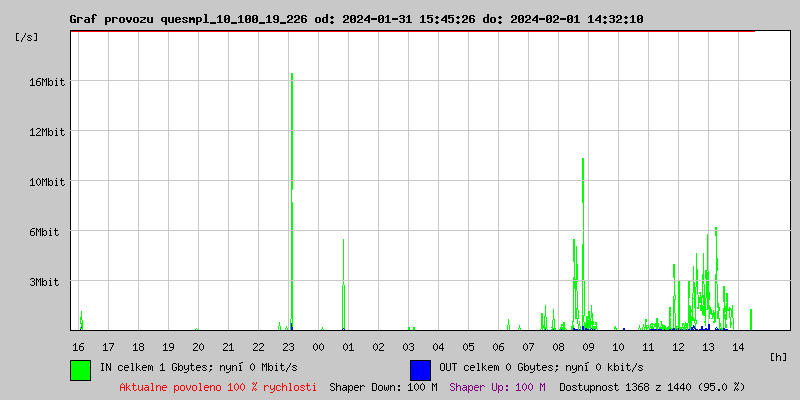Click the green IN legend swatch
This screenshot has height=400, width=800.
pyautogui.click(x=80, y=369)
